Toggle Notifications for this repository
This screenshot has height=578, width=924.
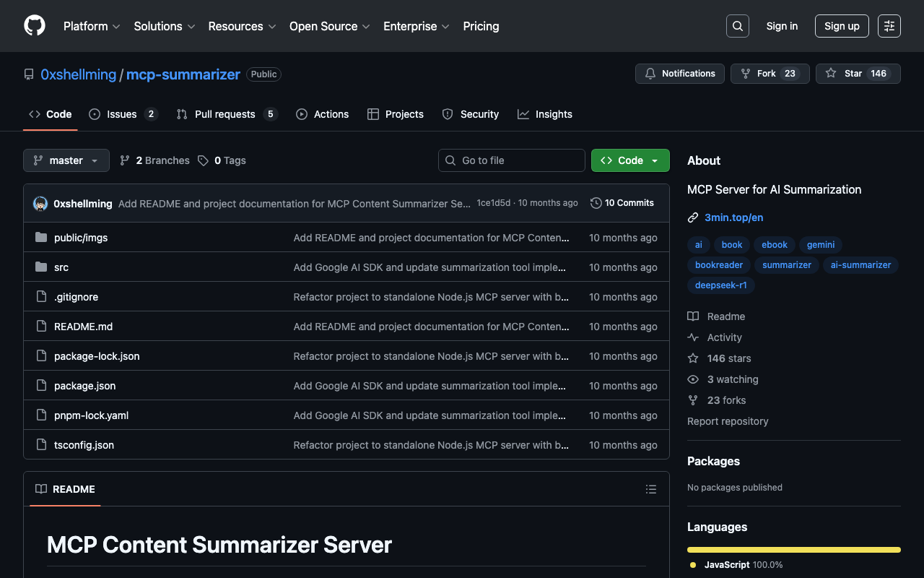pos(679,74)
